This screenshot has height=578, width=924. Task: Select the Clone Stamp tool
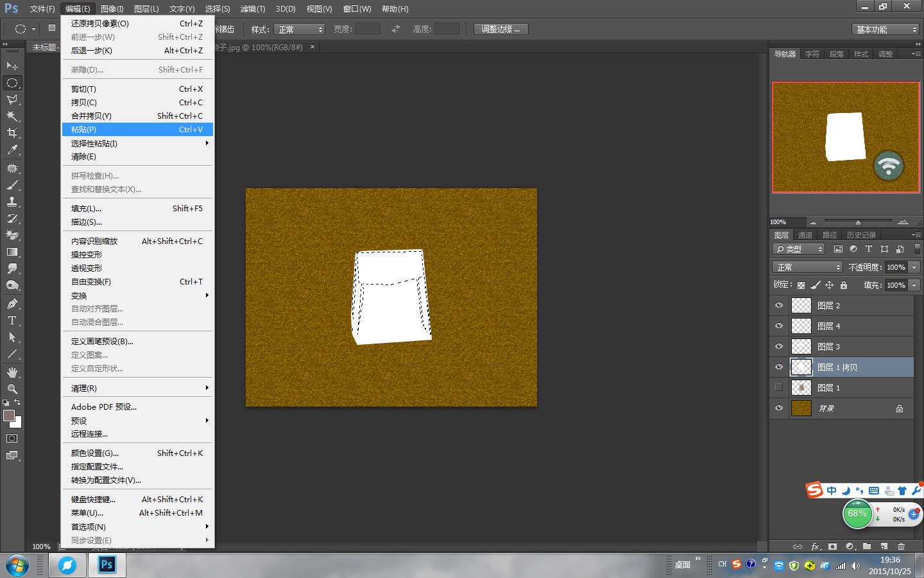(x=12, y=200)
